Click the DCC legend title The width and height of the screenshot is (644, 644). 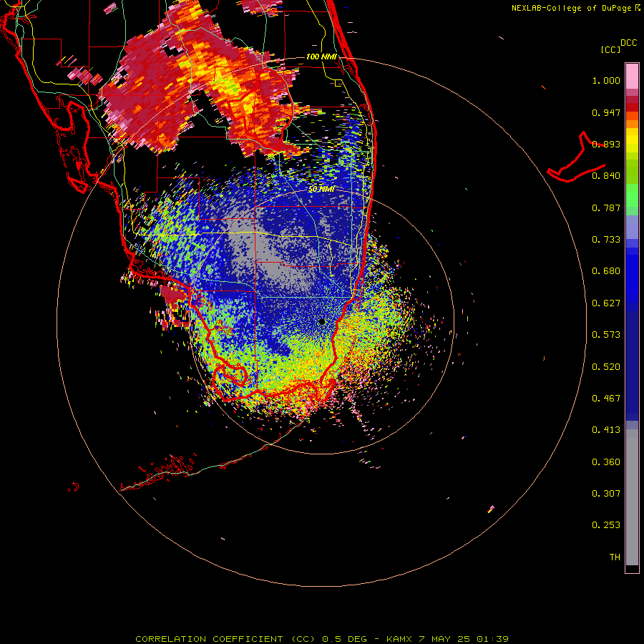click(628, 43)
